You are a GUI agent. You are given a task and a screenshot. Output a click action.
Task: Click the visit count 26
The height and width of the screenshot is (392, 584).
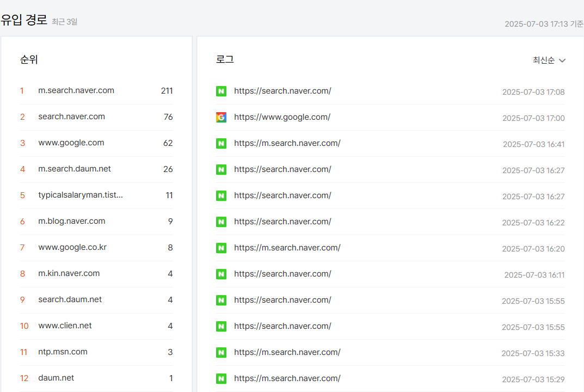click(168, 169)
